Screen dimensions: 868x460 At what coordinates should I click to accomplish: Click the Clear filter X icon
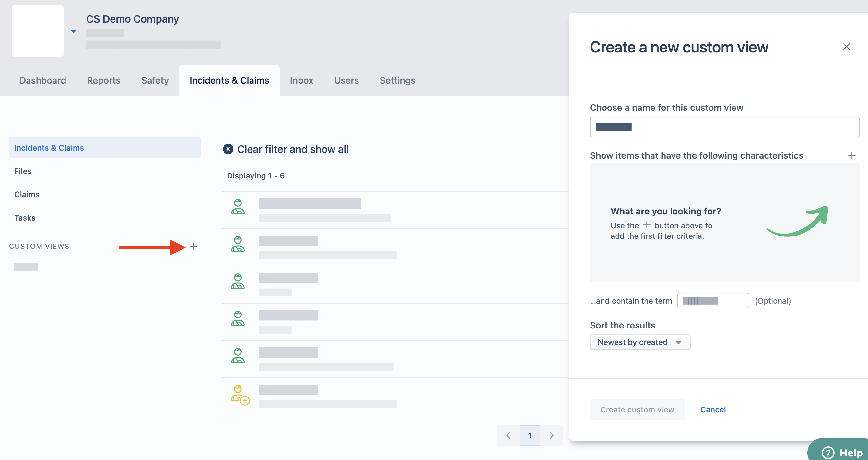tap(228, 149)
